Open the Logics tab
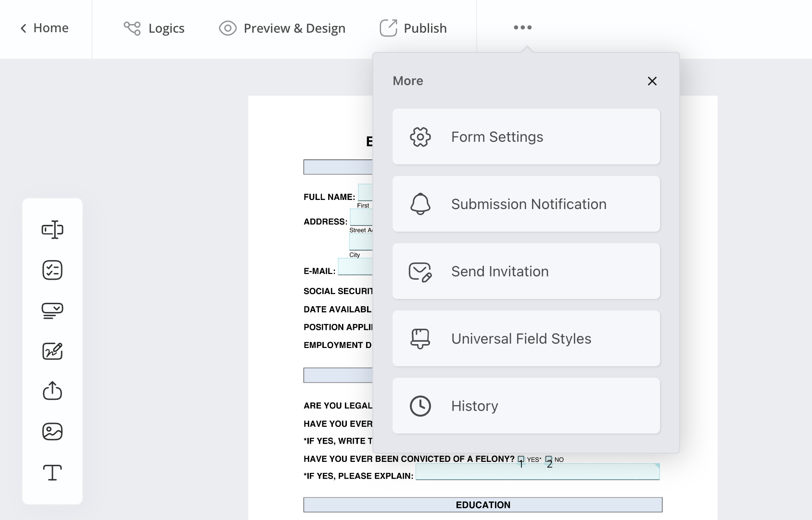 point(154,28)
